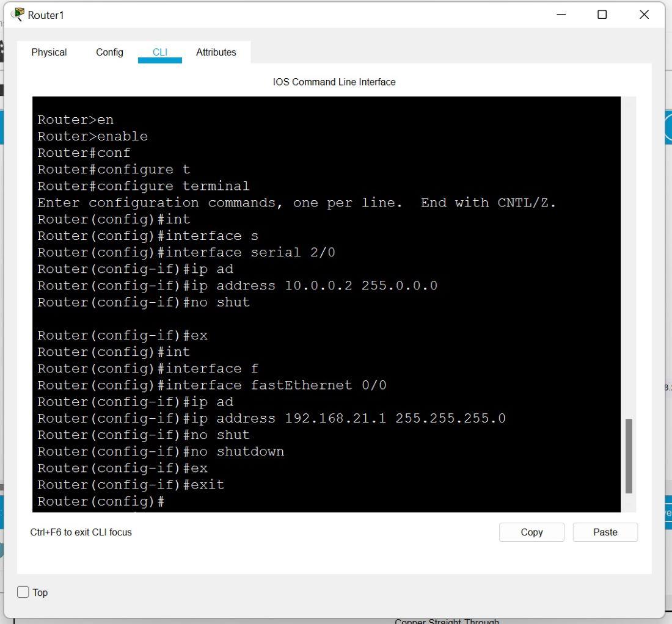The width and height of the screenshot is (672, 624).
Task: Maximize the Router1 window
Action: click(x=602, y=15)
